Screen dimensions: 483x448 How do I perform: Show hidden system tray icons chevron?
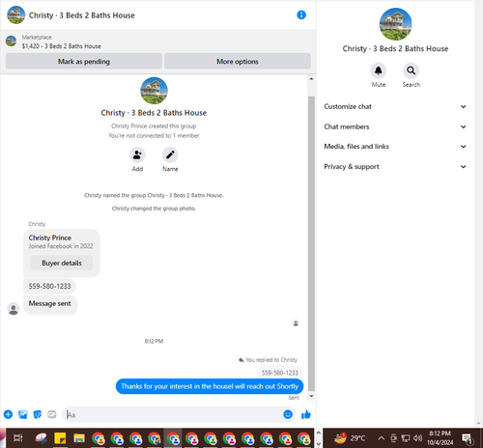click(x=382, y=438)
